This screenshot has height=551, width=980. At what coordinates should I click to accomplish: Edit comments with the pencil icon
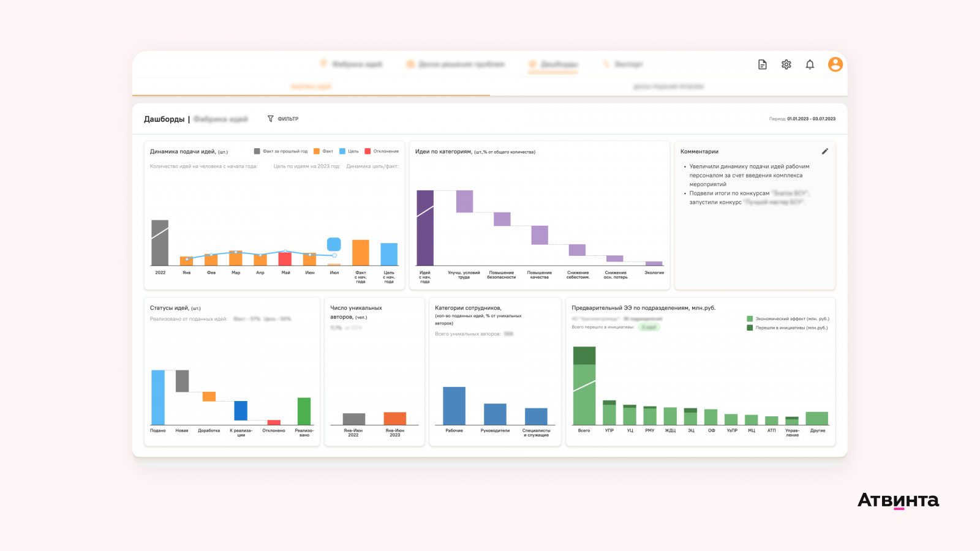click(825, 151)
